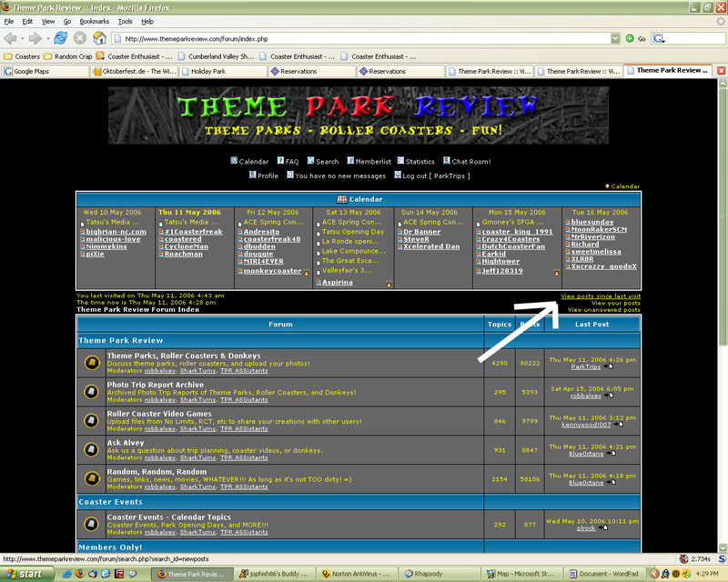728x582 pixels.
Task: Open the Random Crap bookmarks folder
Action: (67, 56)
